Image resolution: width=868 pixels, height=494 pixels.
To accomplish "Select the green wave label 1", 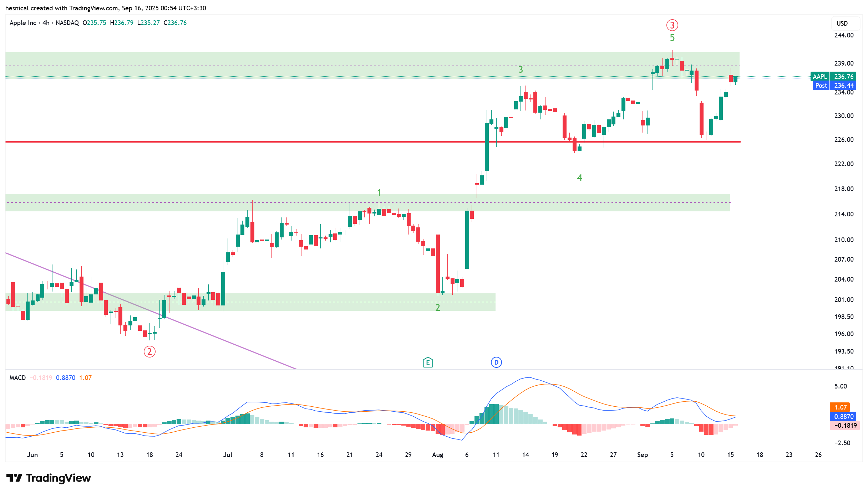I will (x=379, y=192).
